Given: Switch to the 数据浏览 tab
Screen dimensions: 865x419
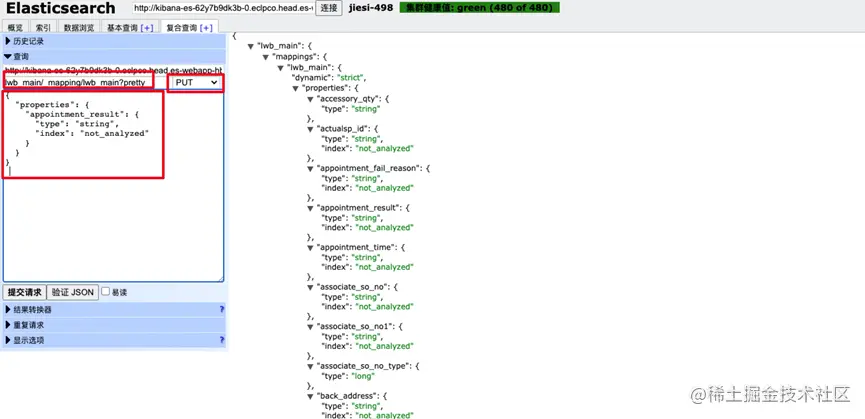Looking at the screenshot, I should 79,28.
